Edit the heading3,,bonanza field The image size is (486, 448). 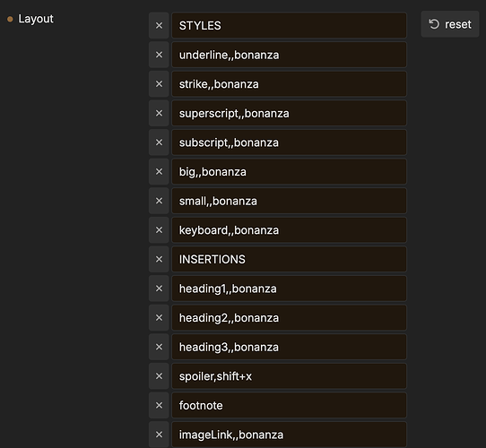290,347
